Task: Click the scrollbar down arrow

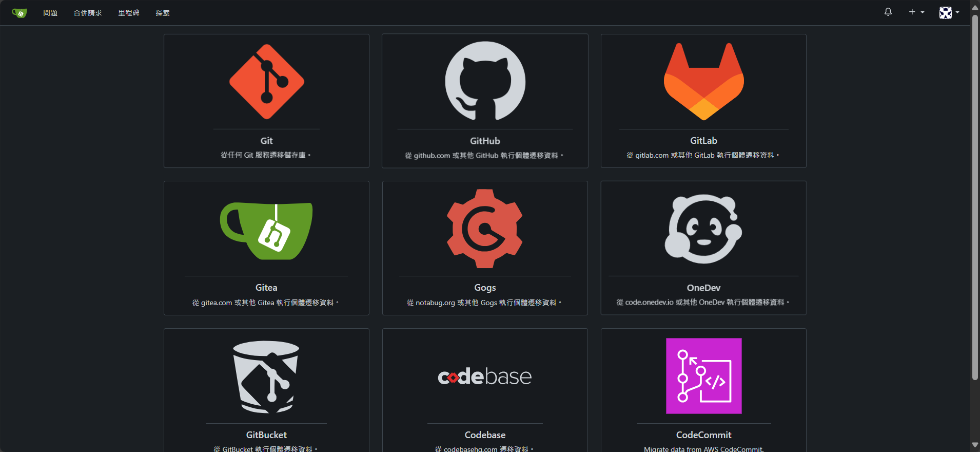Action: pos(975,445)
